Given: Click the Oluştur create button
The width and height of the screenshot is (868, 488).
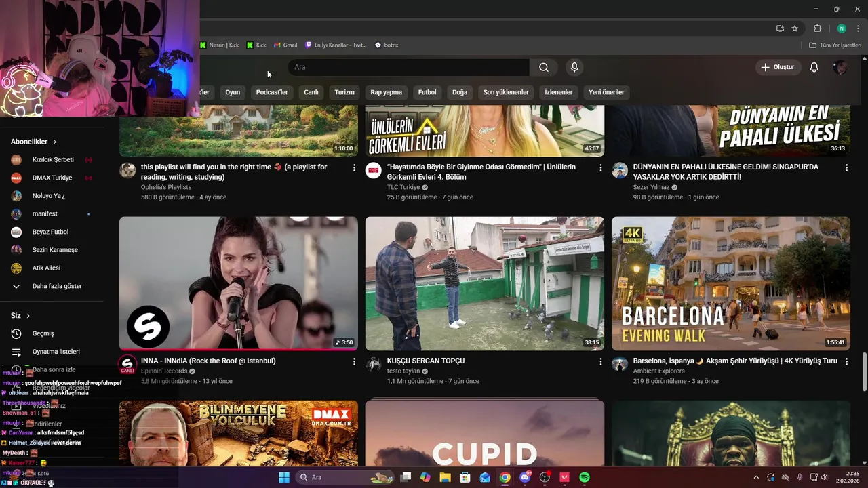Looking at the screenshot, I should click(x=778, y=67).
